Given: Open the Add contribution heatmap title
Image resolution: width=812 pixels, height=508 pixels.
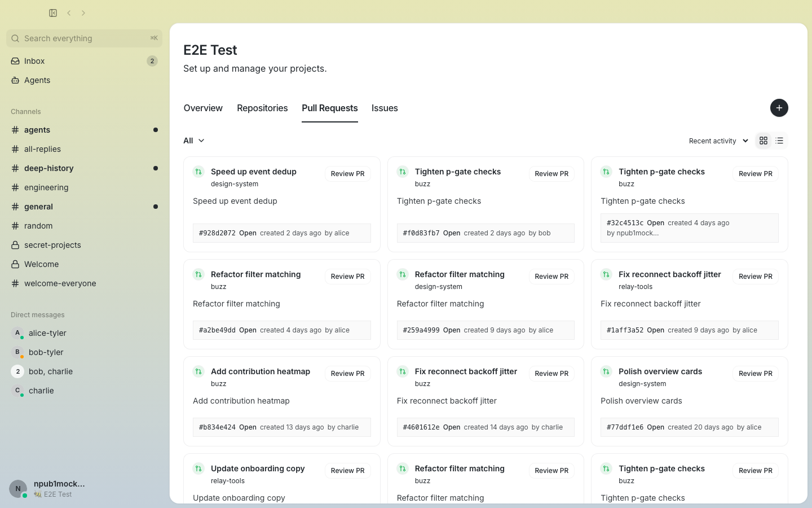Looking at the screenshot, I should [261, 371].
